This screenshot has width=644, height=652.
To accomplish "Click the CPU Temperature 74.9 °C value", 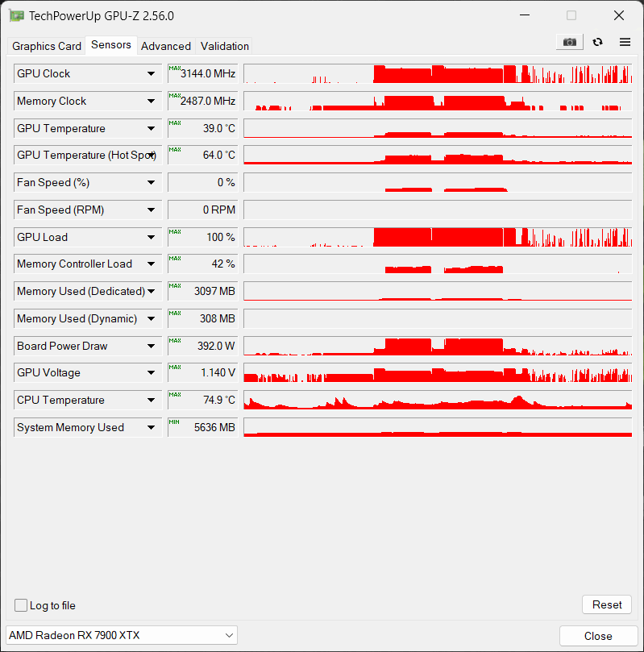I will pos(203,401).
